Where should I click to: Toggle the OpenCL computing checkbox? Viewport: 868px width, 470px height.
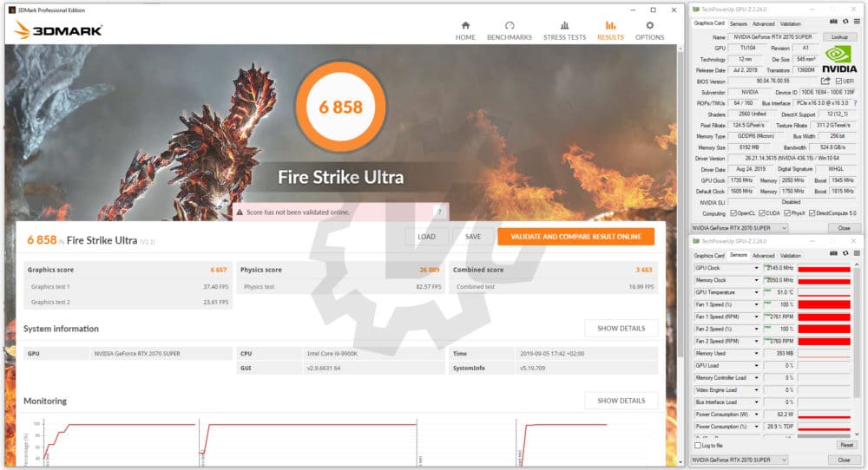click(733, 213)
